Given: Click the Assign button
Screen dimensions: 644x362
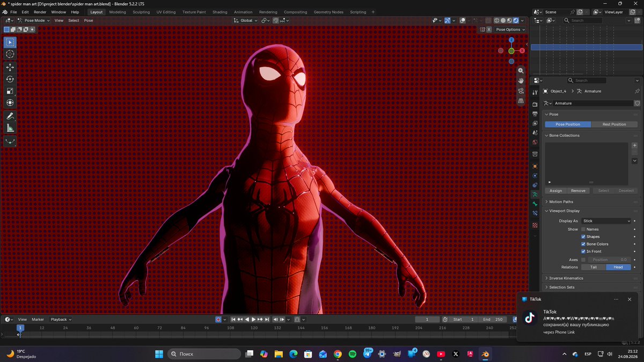Looking at the screenshot, I should point(556,190).
